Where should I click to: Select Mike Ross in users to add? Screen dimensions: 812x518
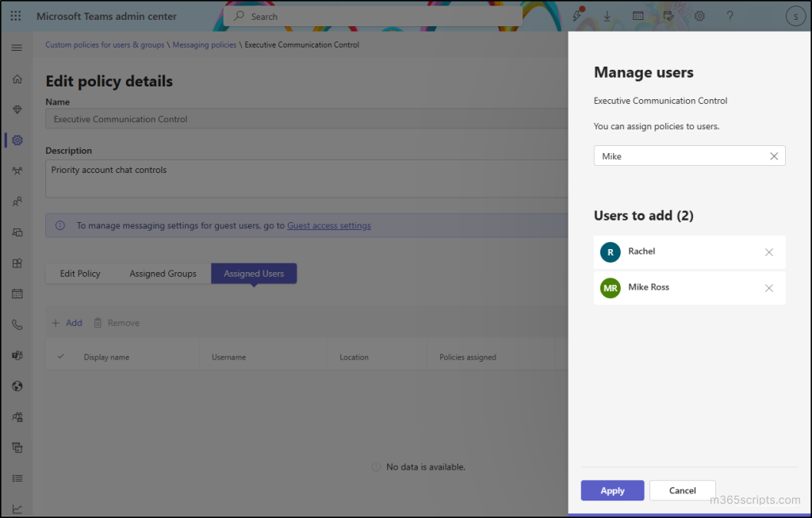coord(689,288)
